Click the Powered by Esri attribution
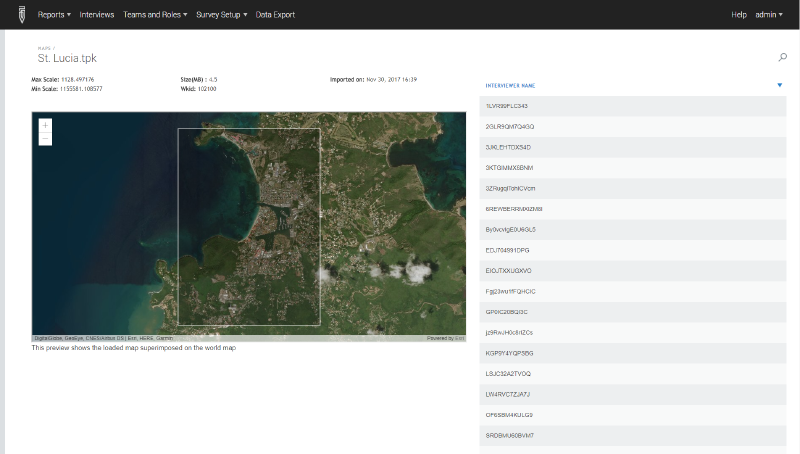The height and width of the screenshot is (454, 800). point(445,338)
